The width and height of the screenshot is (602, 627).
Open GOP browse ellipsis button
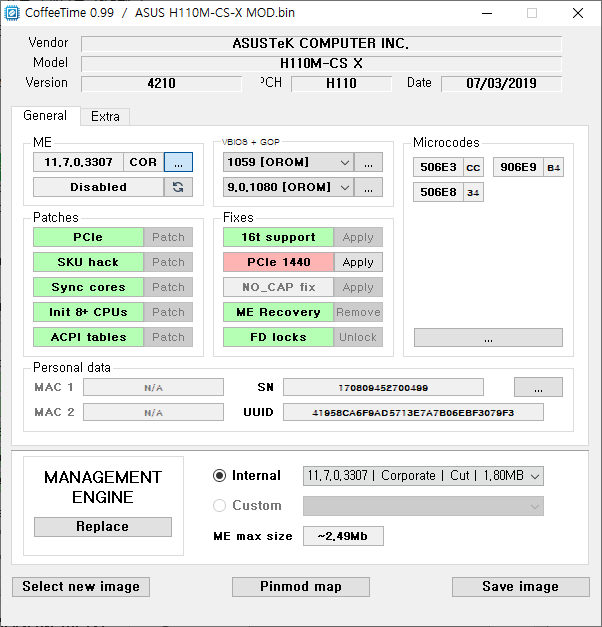point(368,187)
